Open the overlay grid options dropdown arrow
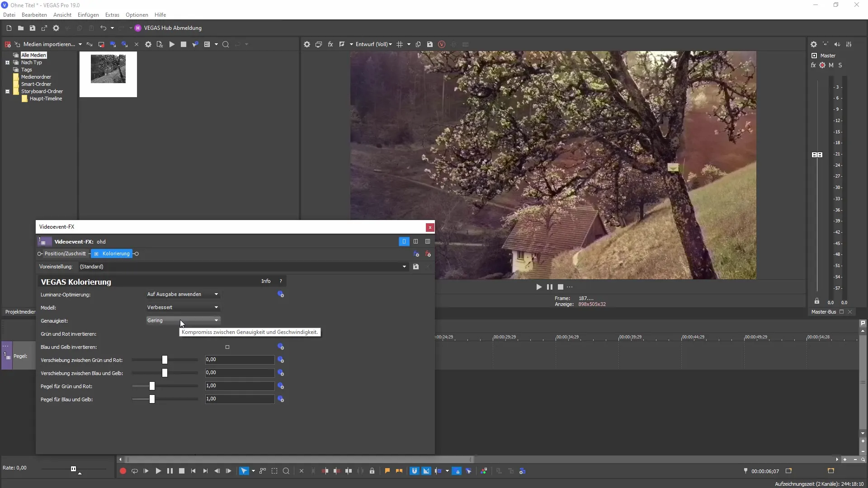 click(x=409, y=44)
